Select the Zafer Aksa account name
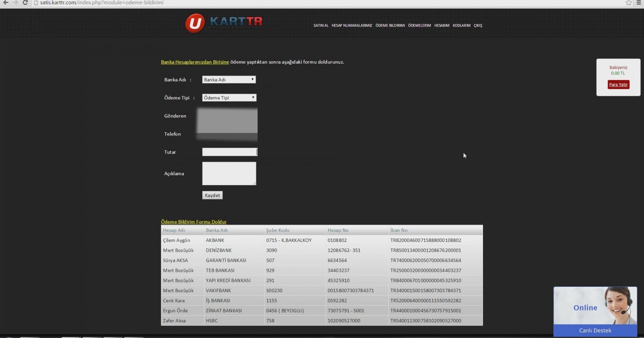Image resolution: width=644 pixels, height=338 pixels. pos(174,320)
